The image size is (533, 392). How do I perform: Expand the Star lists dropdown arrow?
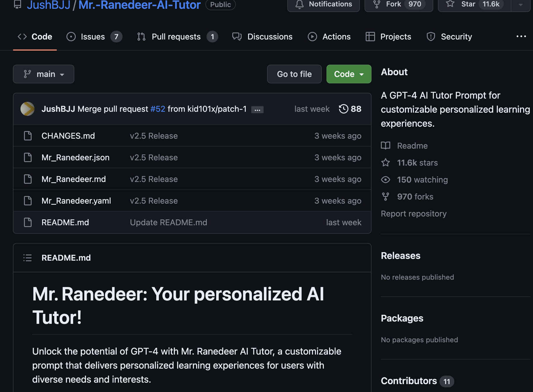521,4
